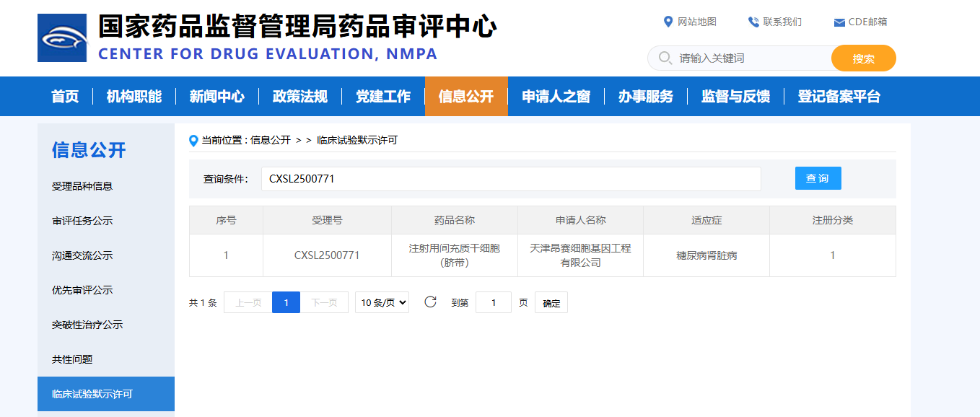Click the CDE fish logo icon
The height and width of the screenshot is (417, 980).
tap(61, 38)
